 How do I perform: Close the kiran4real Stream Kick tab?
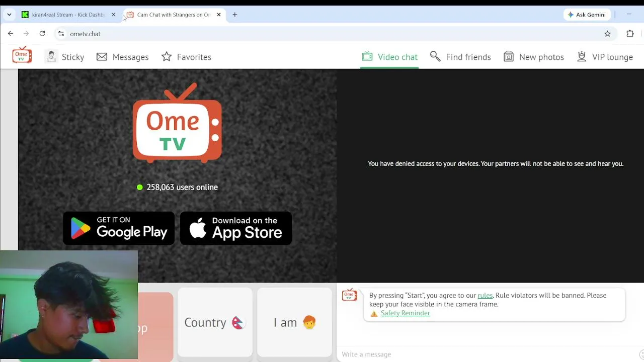click(x=113, y=15)
